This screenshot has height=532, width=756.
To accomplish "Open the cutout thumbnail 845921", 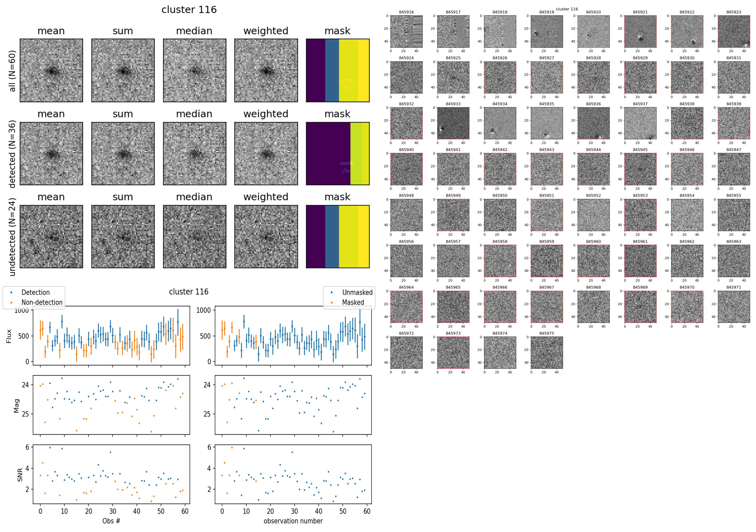I will [640, 32].
